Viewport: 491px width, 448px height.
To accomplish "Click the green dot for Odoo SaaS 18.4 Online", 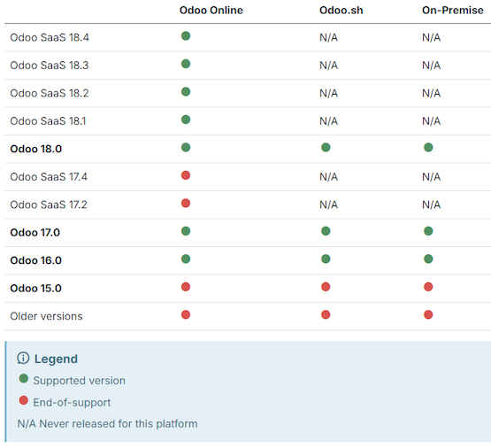I will coord(186,36).
